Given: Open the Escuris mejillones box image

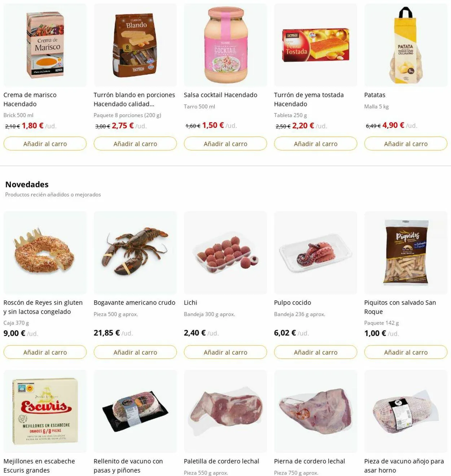Looking at the screenshot, I should 45,411.
